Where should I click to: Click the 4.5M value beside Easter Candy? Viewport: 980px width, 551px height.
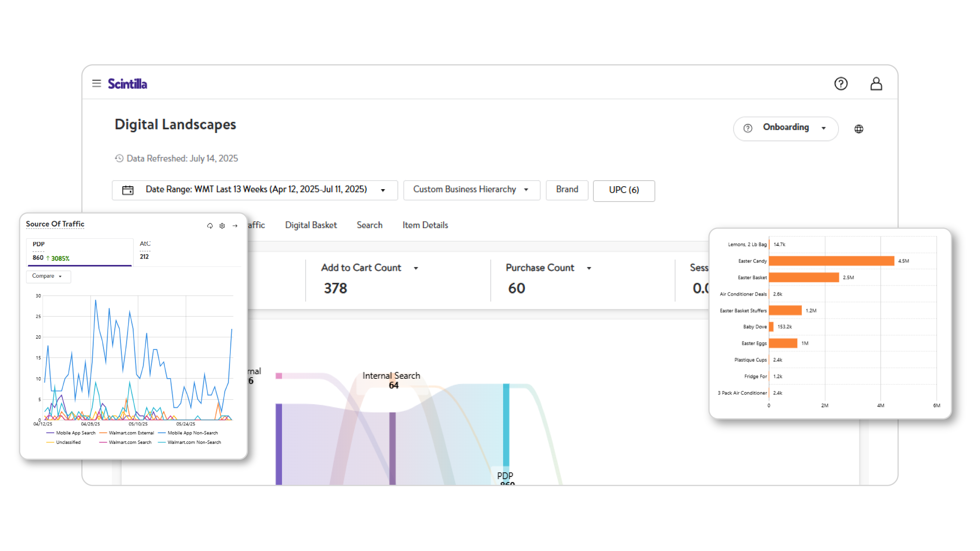[x=904, y=261]
